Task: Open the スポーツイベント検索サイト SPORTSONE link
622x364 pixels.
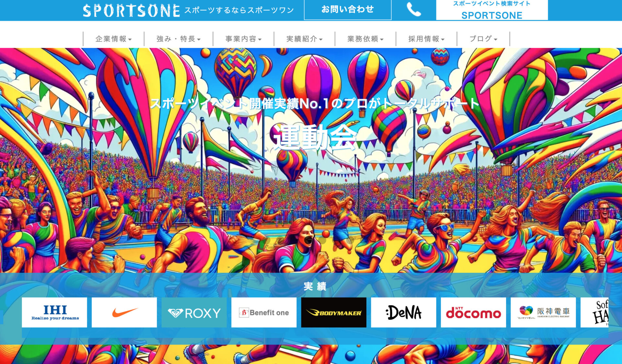Action: tap(492, 10)
